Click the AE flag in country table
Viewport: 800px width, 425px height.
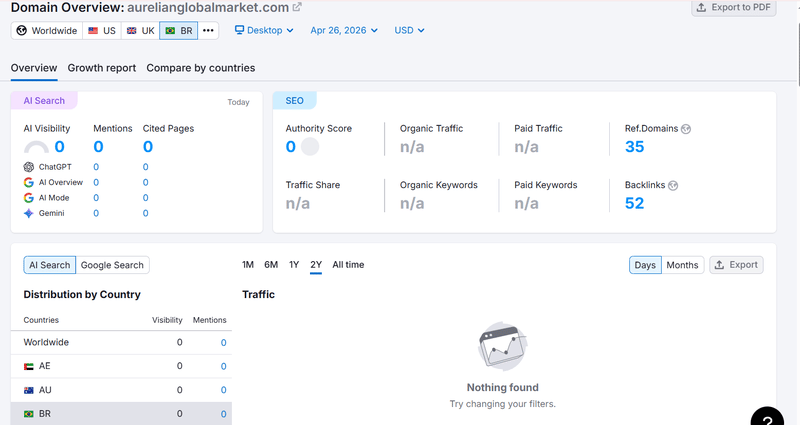click(x=29, y=366)
